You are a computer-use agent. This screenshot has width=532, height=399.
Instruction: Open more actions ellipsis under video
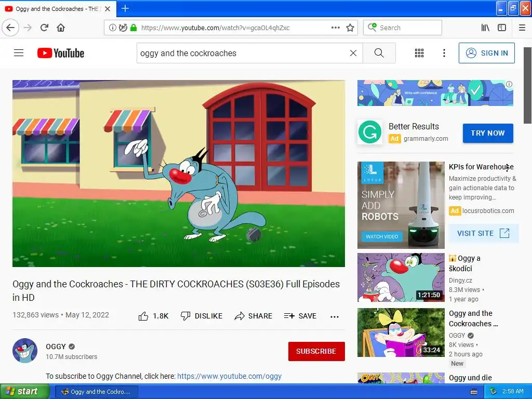335,316
